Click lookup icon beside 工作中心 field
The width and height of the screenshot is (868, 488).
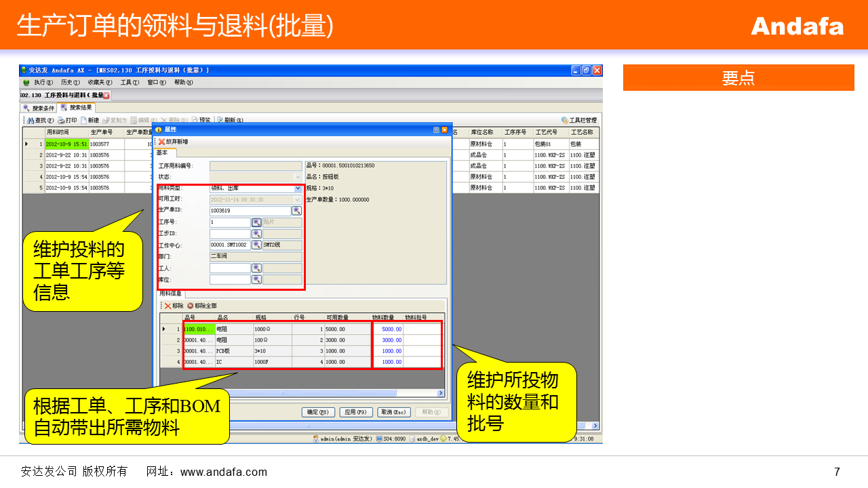256,245
